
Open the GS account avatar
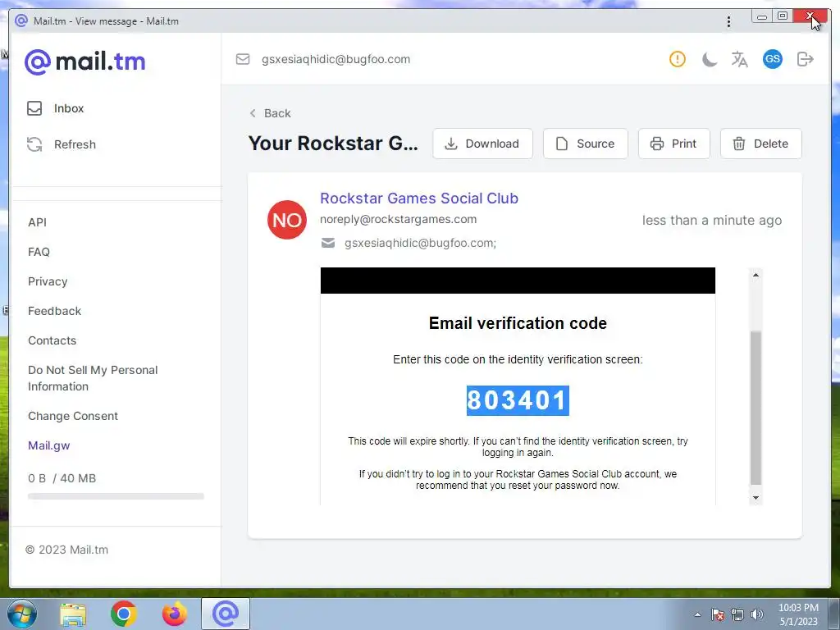pos(772,59)
